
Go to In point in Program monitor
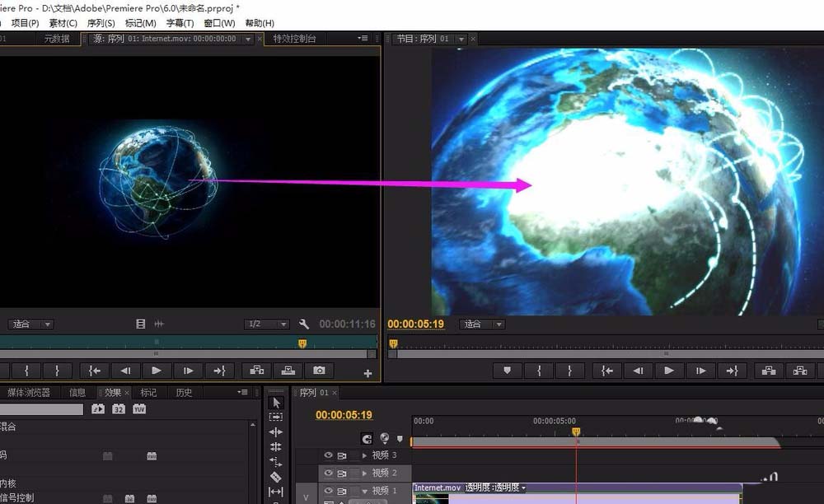pyautogui.click(x=607, y=371)
